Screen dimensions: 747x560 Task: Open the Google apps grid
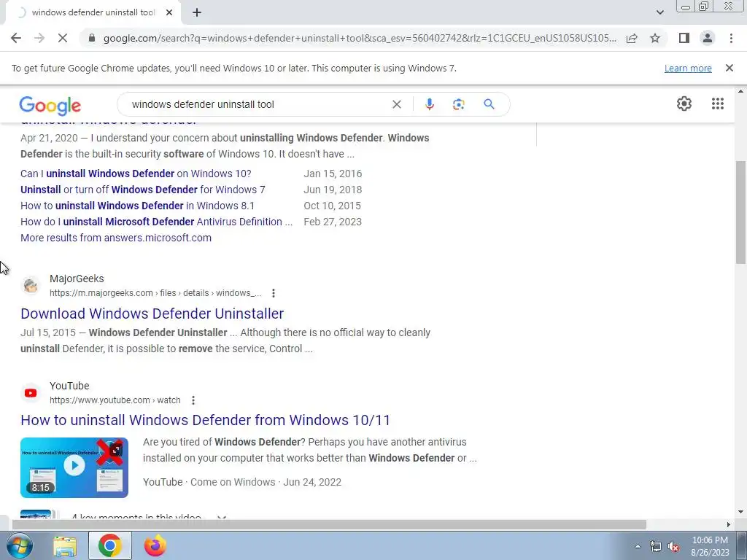pyautogui.click(x=718, y=104)
